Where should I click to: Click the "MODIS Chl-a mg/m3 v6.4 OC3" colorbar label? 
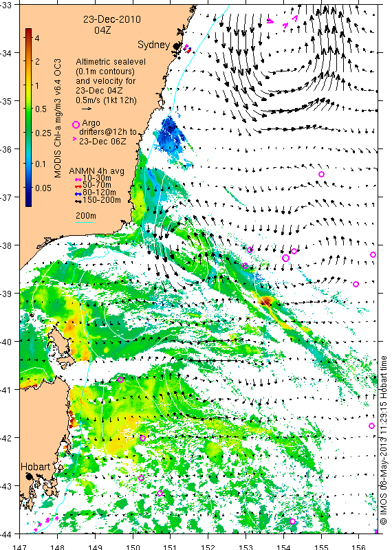58,118
